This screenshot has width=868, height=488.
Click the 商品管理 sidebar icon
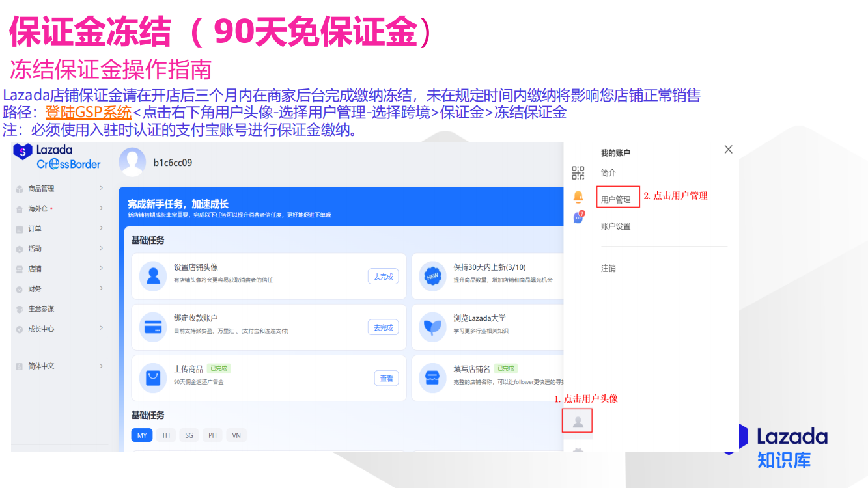20,189
